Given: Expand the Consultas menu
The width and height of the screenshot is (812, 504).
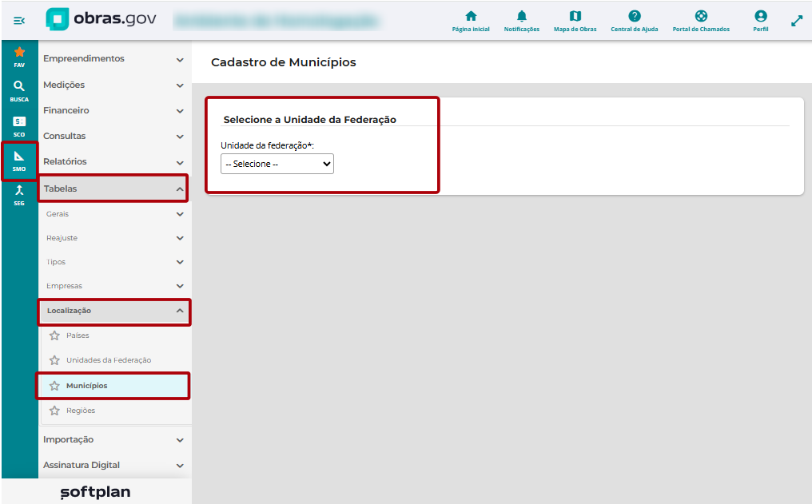Looking at the screenshot, I should [114, 136].
